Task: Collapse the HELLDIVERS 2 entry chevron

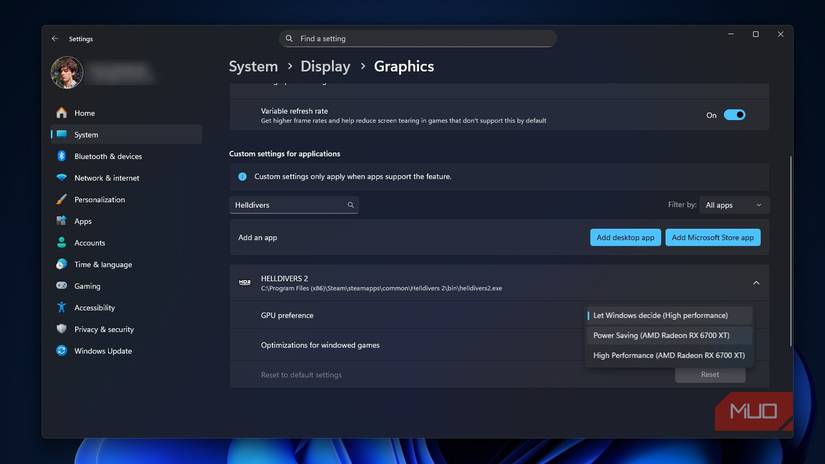Action: tap(756, 283)
